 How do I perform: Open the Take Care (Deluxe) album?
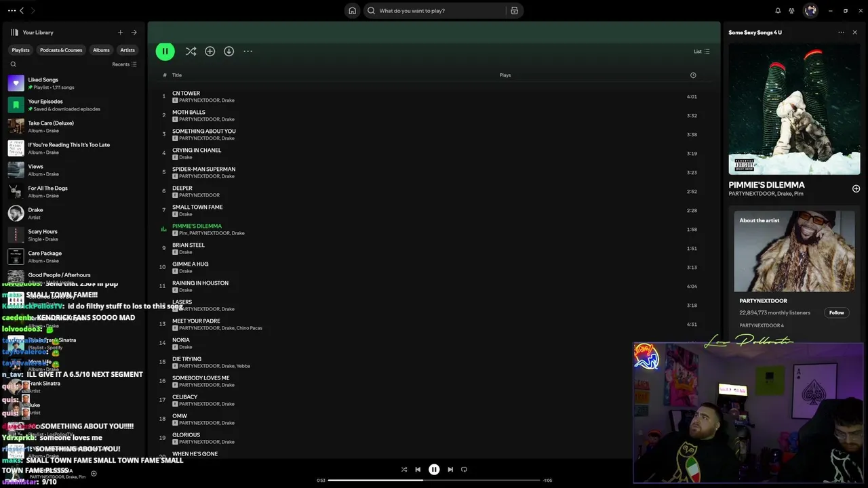(x=73, y=127)
